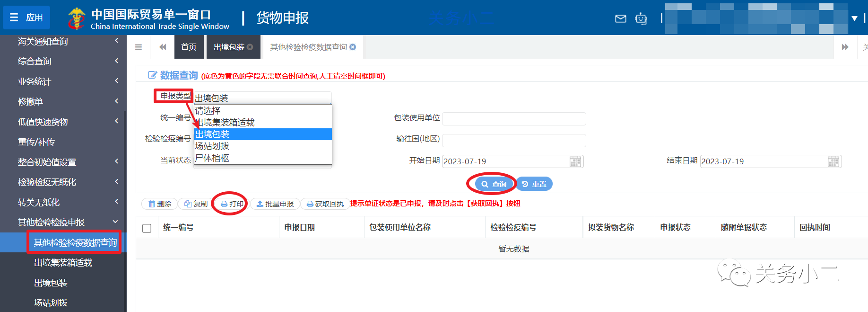Open the 结束日期 calendar picker icon

click(x=833, y=161)
